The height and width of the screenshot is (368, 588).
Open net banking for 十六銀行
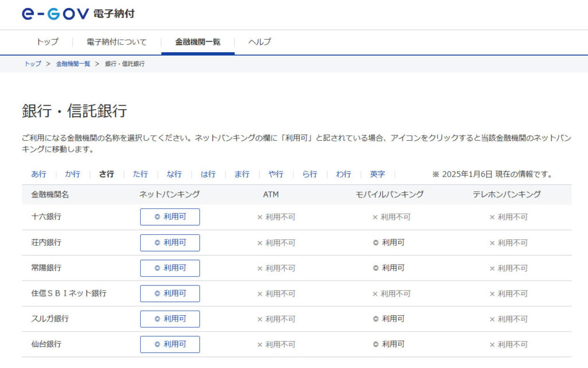click(170, 217)
